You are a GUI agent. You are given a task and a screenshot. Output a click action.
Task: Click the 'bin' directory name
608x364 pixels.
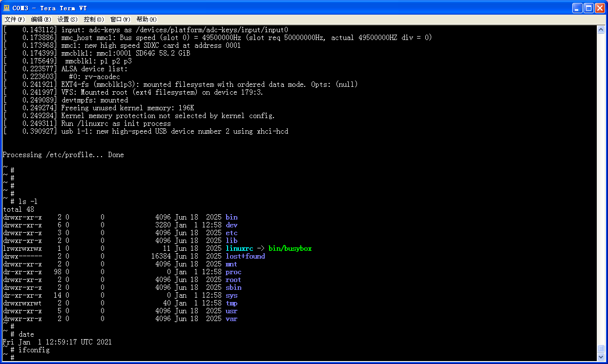231,217
